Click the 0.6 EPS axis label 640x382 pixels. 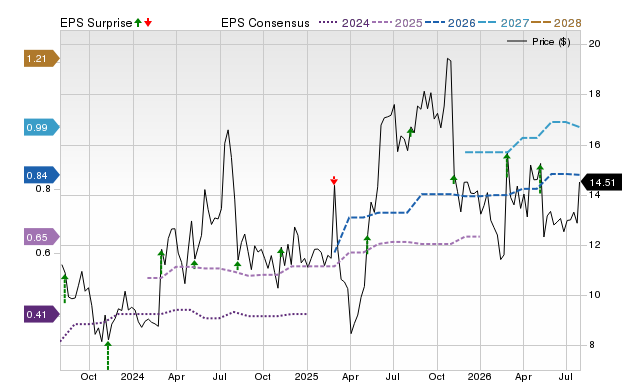click(x=43, y=253)
